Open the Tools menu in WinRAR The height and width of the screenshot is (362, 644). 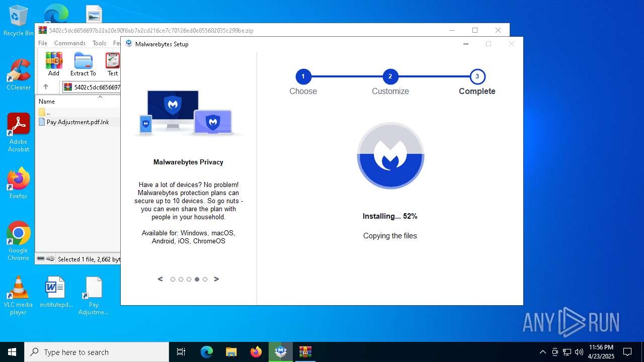[x=99, y=43]
